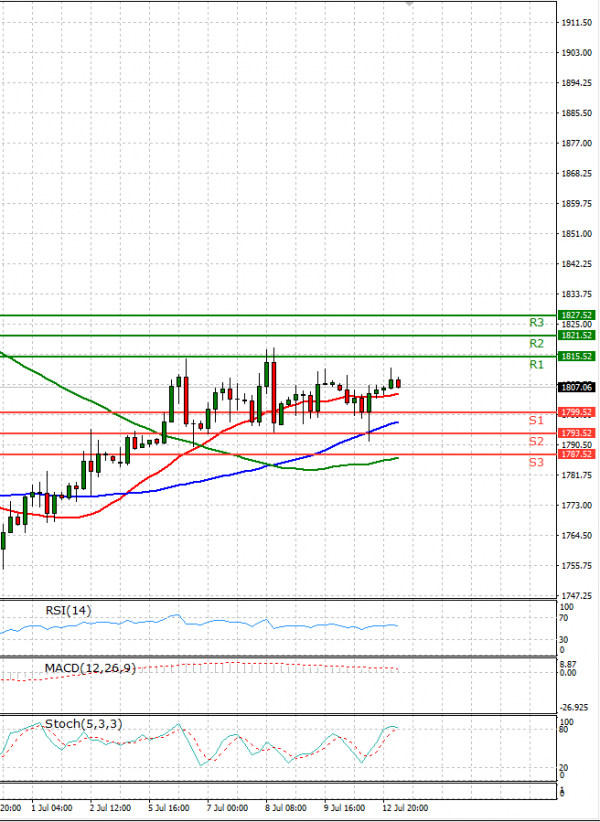Click the 1793.52 red price tag

(576, 433)
